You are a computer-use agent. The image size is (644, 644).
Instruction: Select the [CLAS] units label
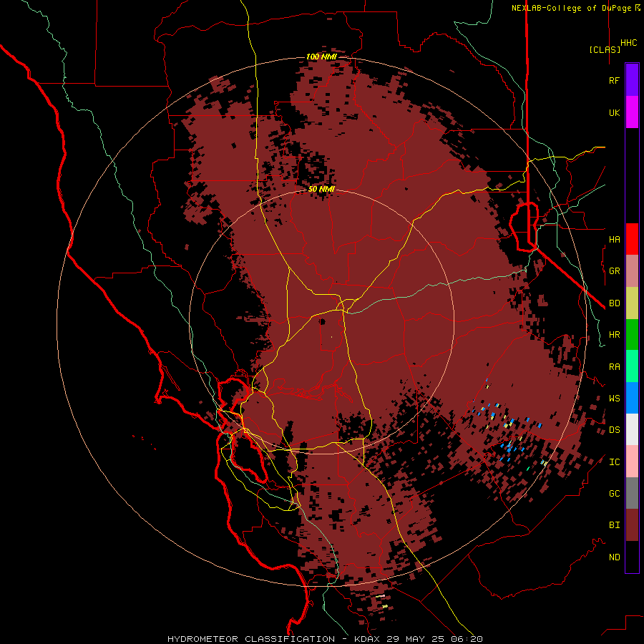tap(605, 49)
